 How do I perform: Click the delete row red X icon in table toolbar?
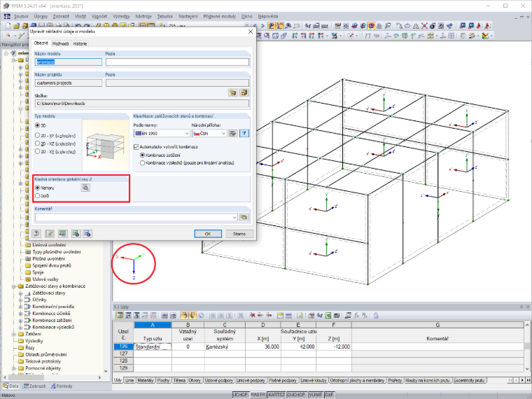252,316
